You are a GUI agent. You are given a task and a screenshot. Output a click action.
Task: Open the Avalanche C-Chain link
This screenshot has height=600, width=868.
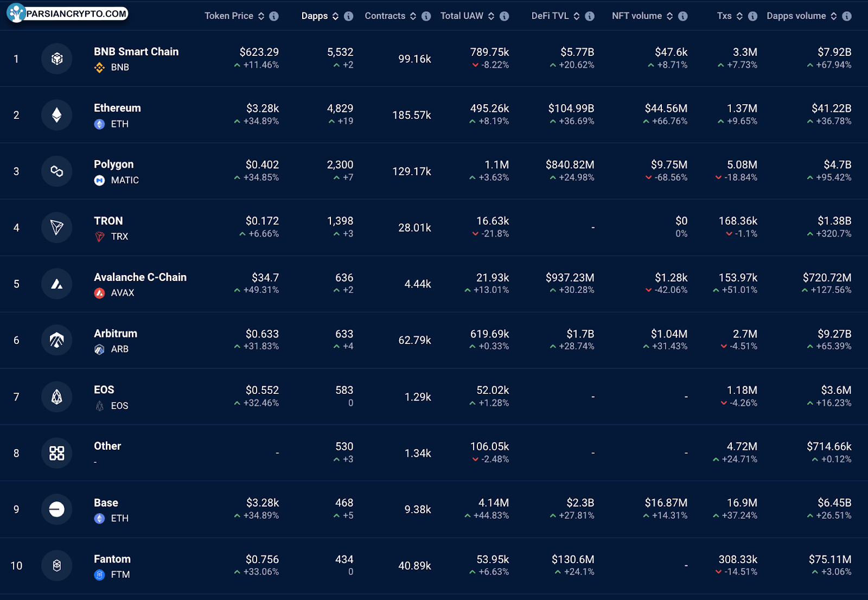point(140,277)
